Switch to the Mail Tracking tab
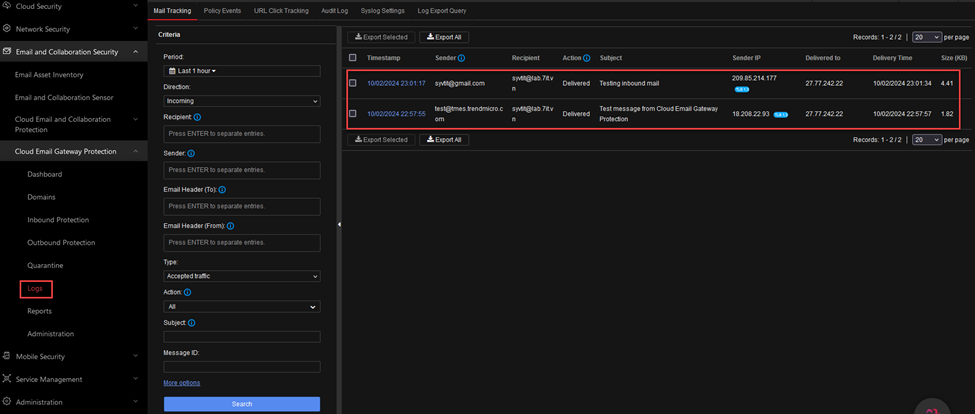Screen dimensions: 975x414 172,11
